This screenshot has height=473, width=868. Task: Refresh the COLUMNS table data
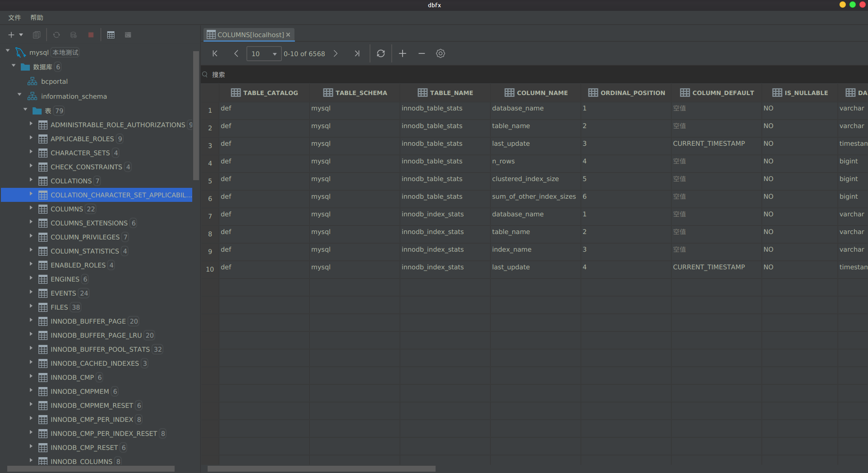coord(381,53)
